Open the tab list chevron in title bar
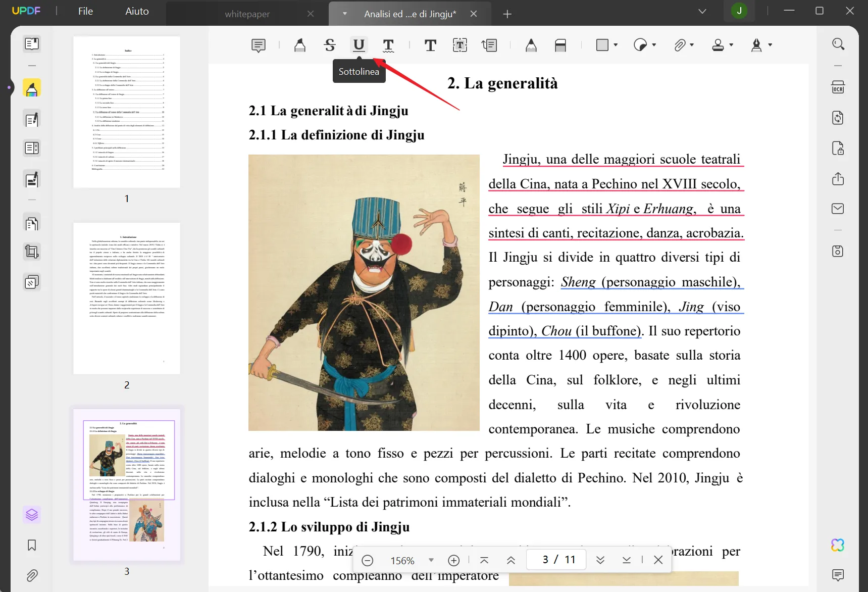Image resolution: width=868 pixels, height=592 pixels. (x=702, y=11)
